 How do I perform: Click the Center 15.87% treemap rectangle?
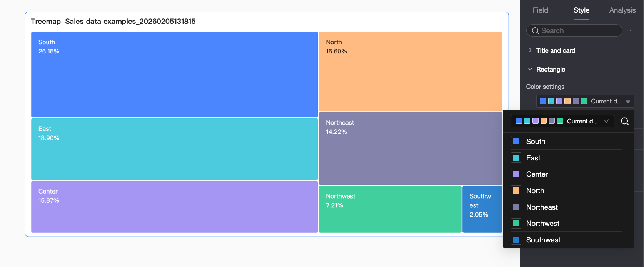point(174,207)
